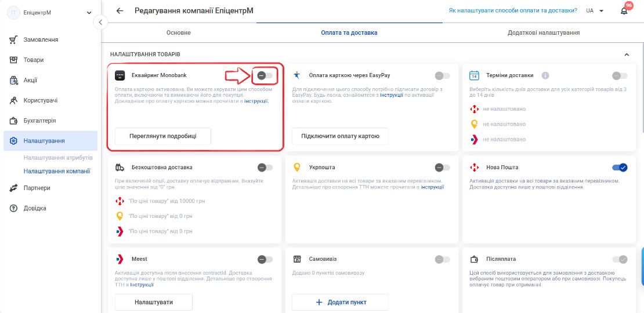
Task: Click the Переглянути подробиці button
Action: [163, 136]
